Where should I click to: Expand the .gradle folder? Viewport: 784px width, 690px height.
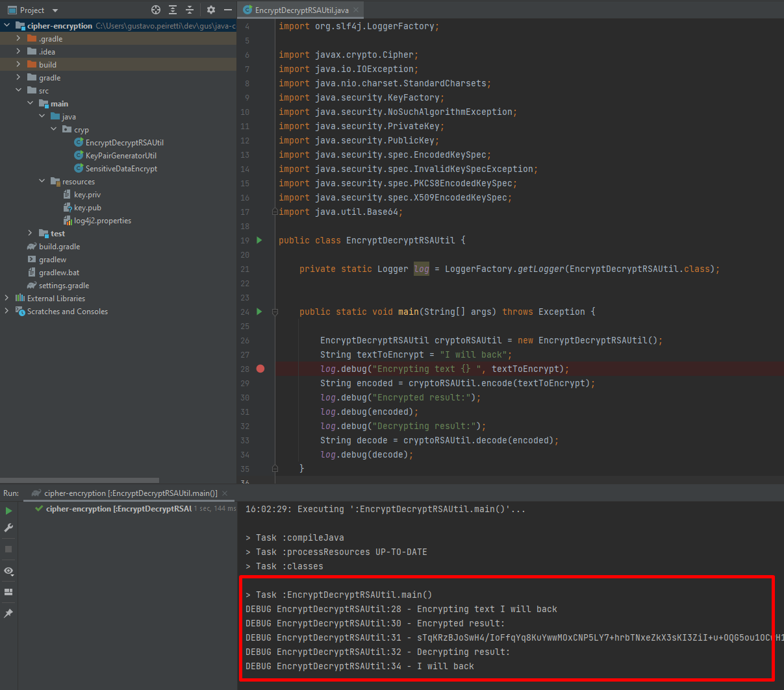18,38
